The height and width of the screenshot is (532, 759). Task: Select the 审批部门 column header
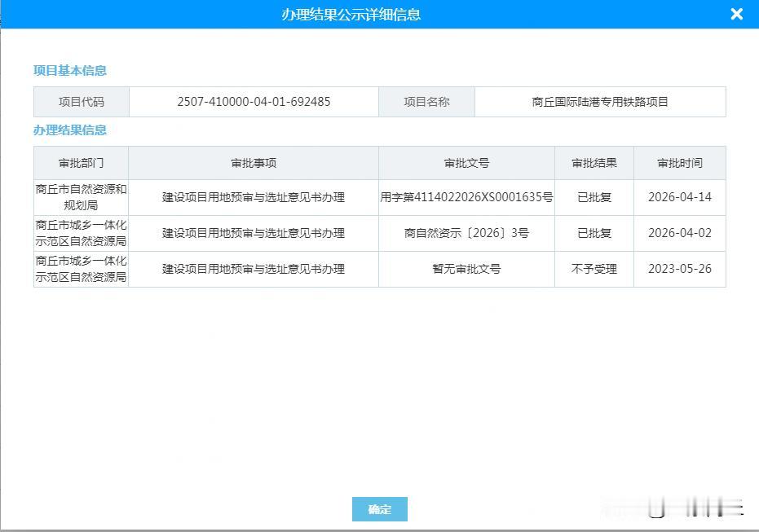(x=80, y=163)
